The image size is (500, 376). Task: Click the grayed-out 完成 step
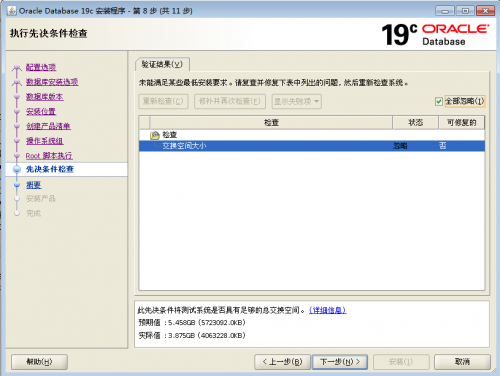point(33,213)
